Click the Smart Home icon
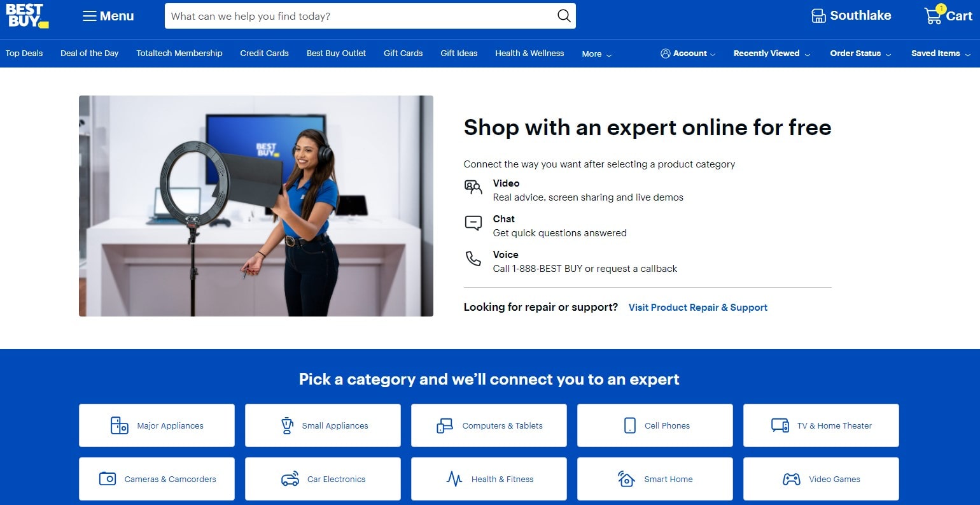The height and width of the screenshot is (505, 980). (x=626, y=479)
